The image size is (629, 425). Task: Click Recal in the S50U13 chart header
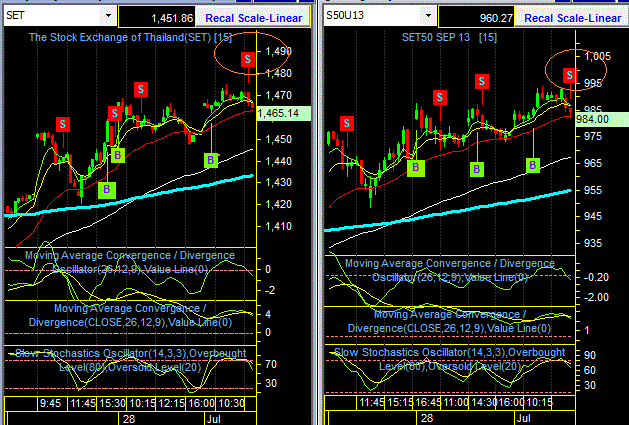click(x=539, y=18)
